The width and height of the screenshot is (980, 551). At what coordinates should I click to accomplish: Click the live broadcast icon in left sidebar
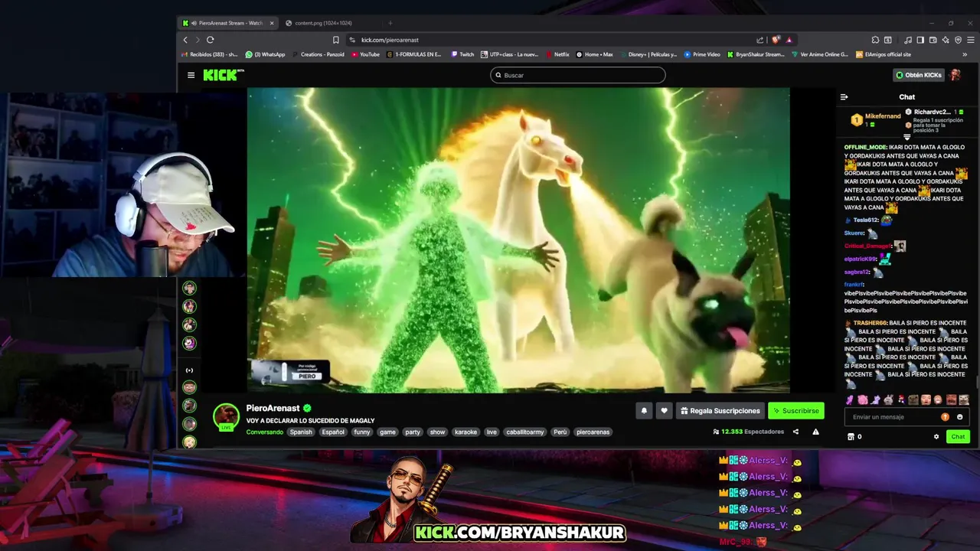[x=190, y=370]
